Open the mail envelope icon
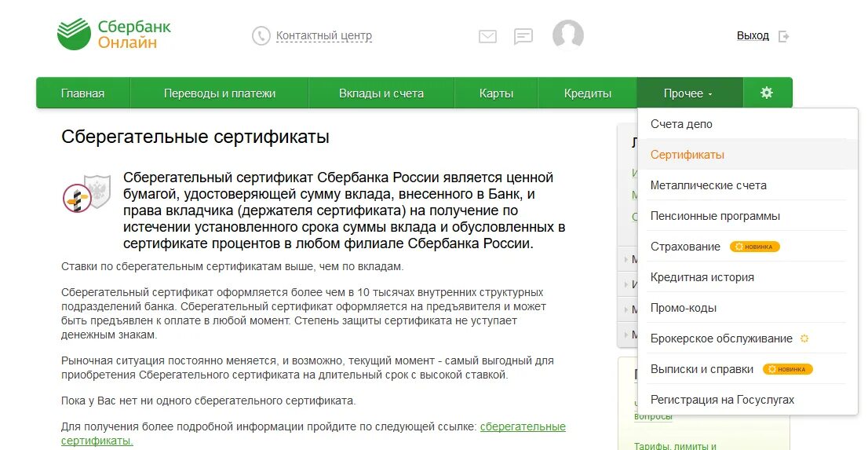The image size is (868, 450). [x=487, y=37]
